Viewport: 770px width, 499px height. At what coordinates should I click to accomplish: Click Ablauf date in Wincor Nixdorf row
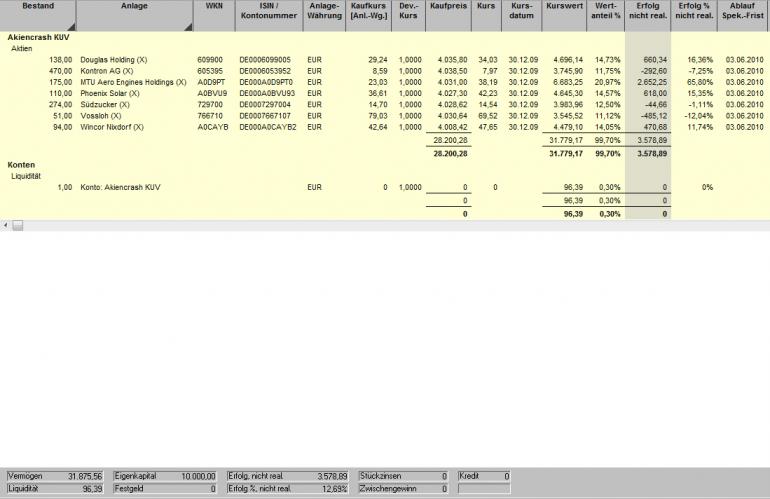[744, 127]
